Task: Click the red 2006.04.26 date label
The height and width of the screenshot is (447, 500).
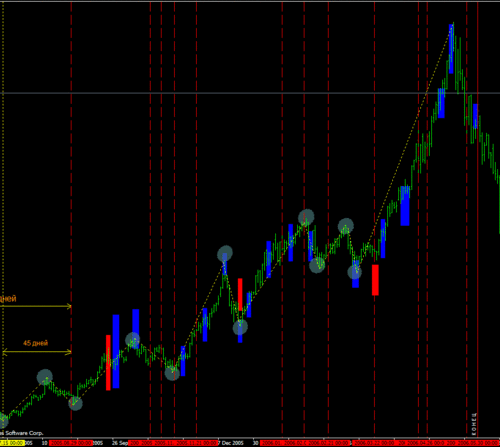Action: (x=425, y=443)
